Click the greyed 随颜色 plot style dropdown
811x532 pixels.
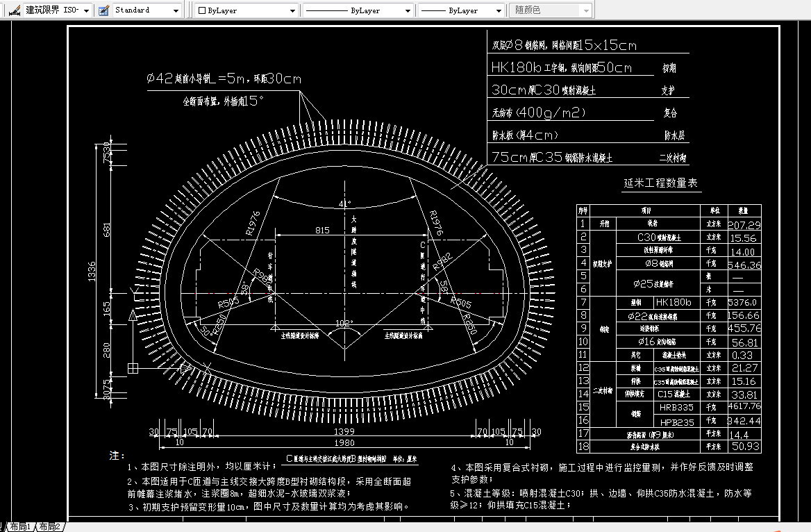(x=551, y=10)
